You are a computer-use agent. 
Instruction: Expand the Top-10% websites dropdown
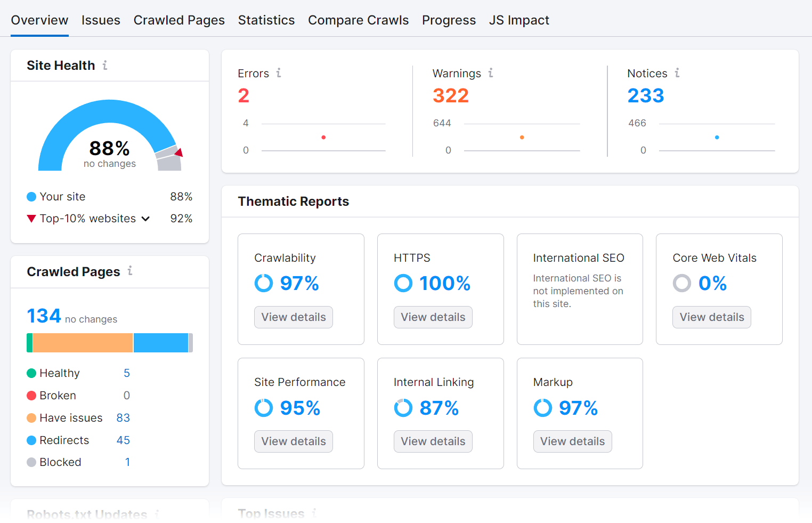145,219
